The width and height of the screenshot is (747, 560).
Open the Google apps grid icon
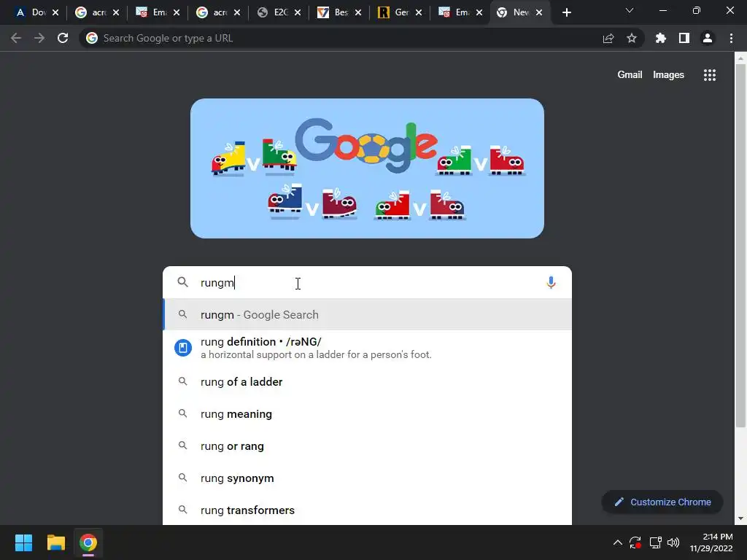click(x=710, y=75)
